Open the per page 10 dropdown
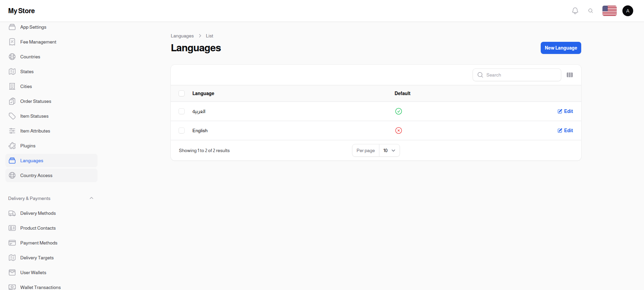644x290 pixels. 390,150
